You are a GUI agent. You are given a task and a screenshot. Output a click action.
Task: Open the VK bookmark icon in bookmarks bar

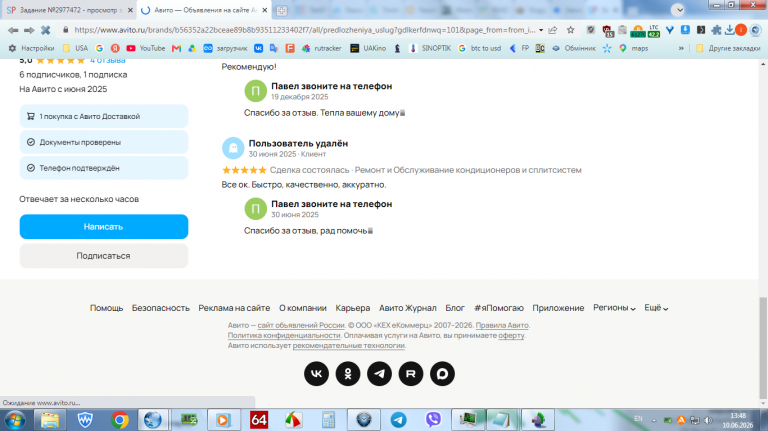click(x=258, y=48)
